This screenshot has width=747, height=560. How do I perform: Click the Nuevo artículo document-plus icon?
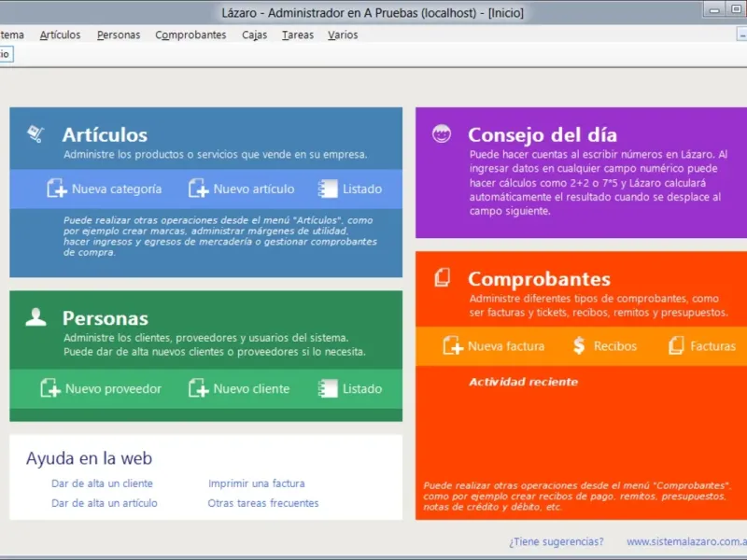198,189
